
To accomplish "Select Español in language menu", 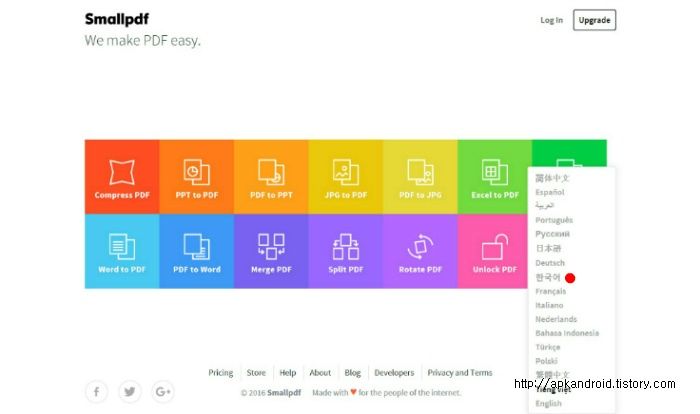I will [x=550, y=192].
